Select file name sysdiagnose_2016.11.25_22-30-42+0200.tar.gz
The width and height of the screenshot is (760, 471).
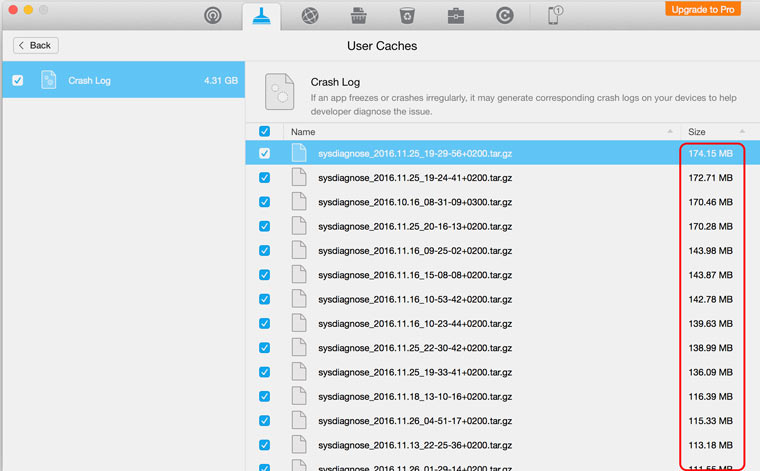tap(415, 348)
